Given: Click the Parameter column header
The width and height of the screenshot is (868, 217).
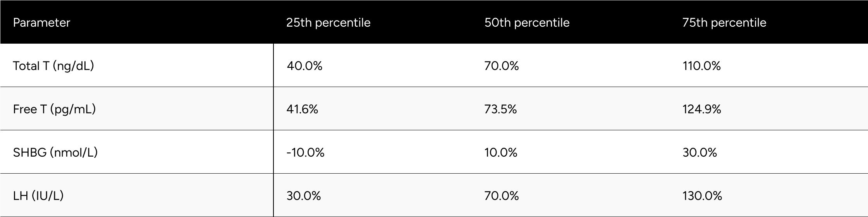Looking at the screenshot, I should pyautogui.click(x=41, y=22).
